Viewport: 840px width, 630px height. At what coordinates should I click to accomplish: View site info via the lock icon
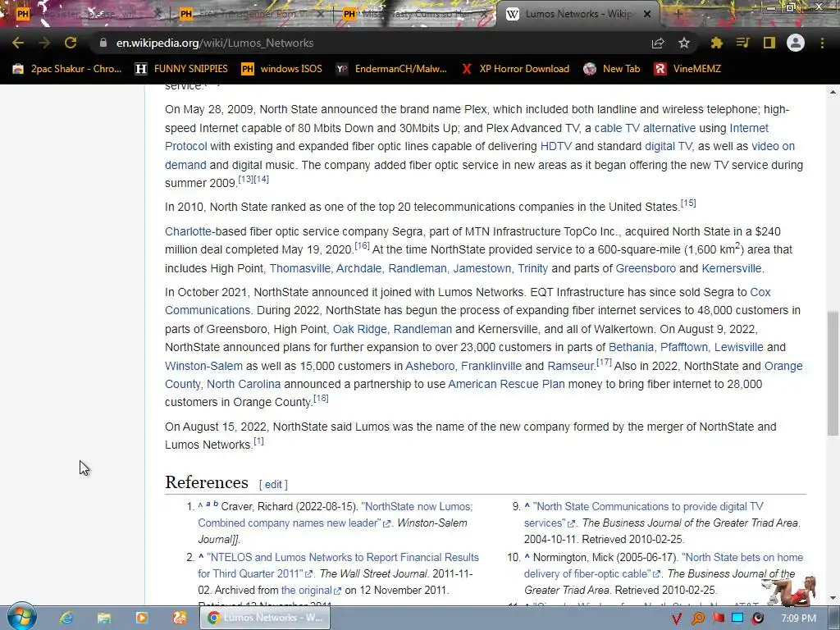click(103, 43)
